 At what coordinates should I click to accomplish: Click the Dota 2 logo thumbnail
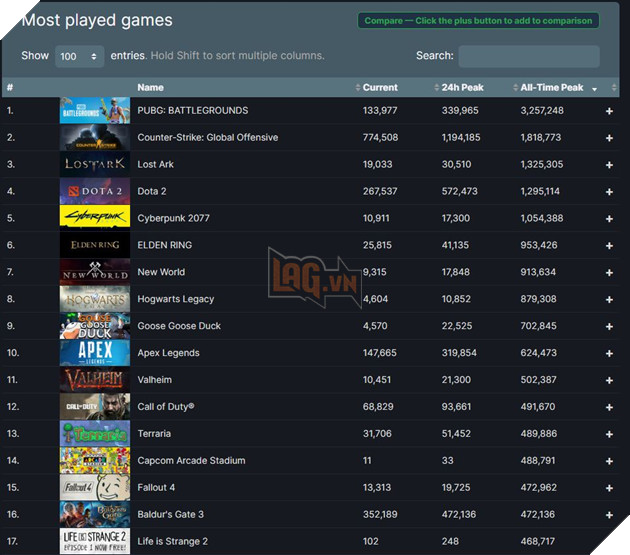pyautogui.click(x=95, y=191)
